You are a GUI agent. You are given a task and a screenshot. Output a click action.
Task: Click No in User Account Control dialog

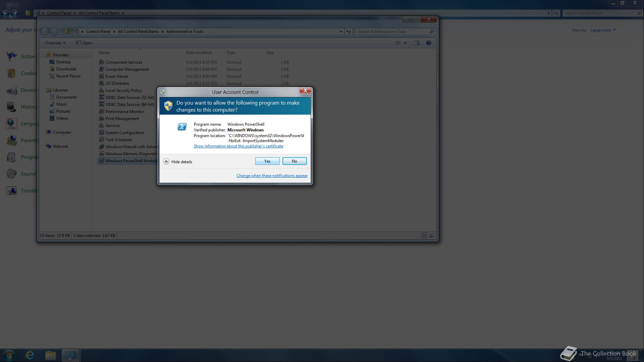[294, 161]
